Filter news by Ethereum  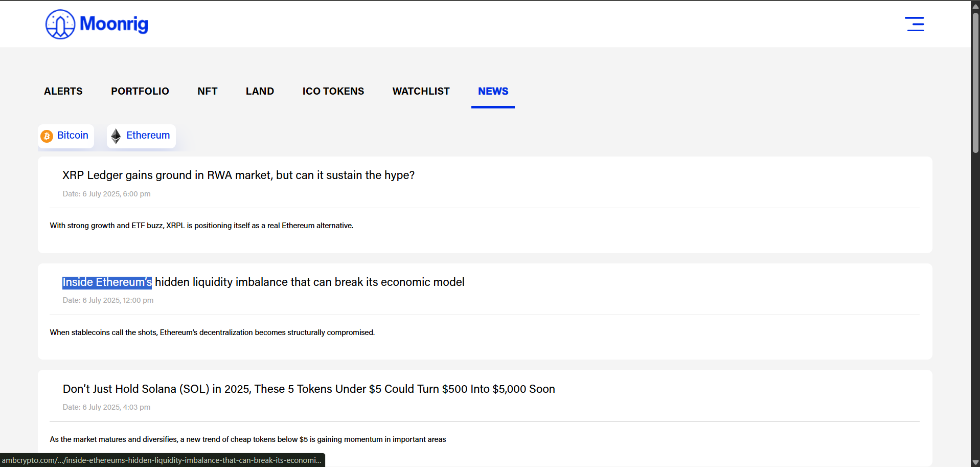click(141, 136)
